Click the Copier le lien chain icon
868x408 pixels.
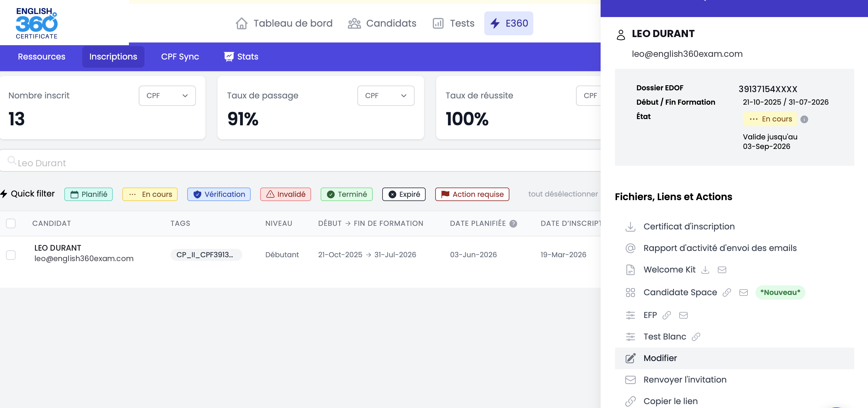[x=630, y=401]
